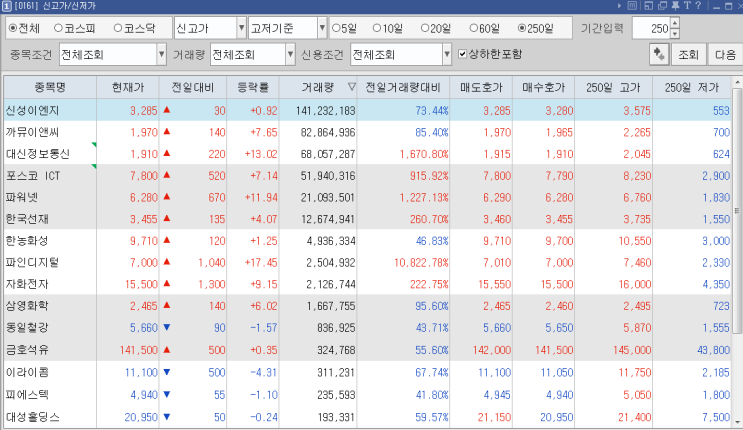Open font settings with the T icon
The width and height of the screenshot is (743, 430).
point(687,6)
